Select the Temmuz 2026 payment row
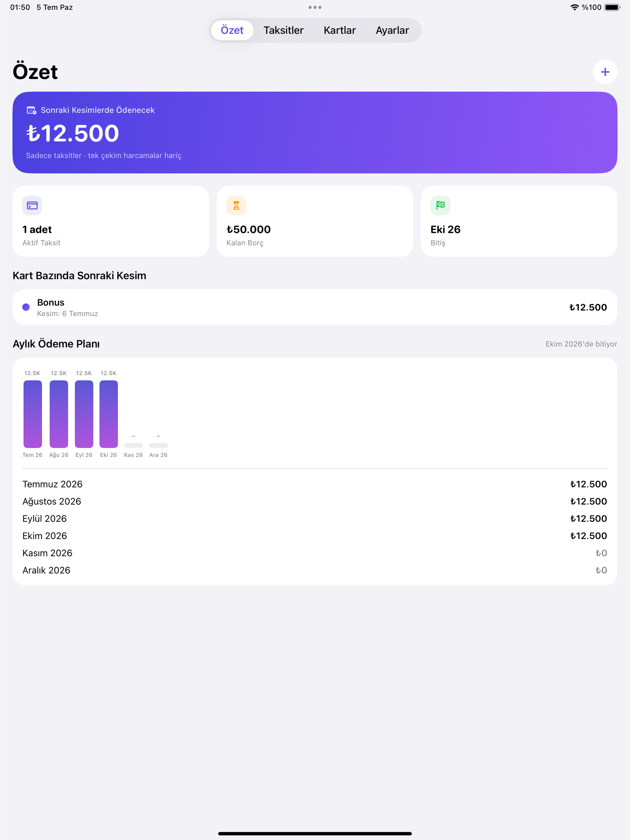Image resolution: width=630 pixels, height=840 pixels. click(315, 484)
